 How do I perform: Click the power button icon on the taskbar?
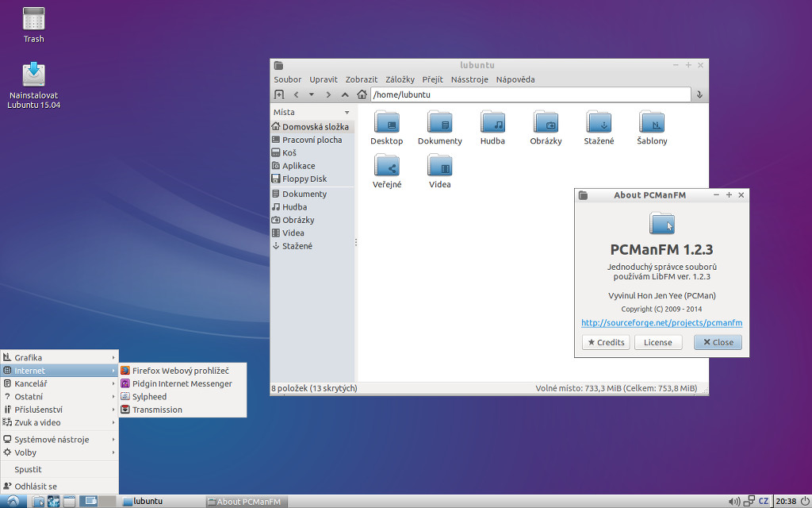(804, 502)
